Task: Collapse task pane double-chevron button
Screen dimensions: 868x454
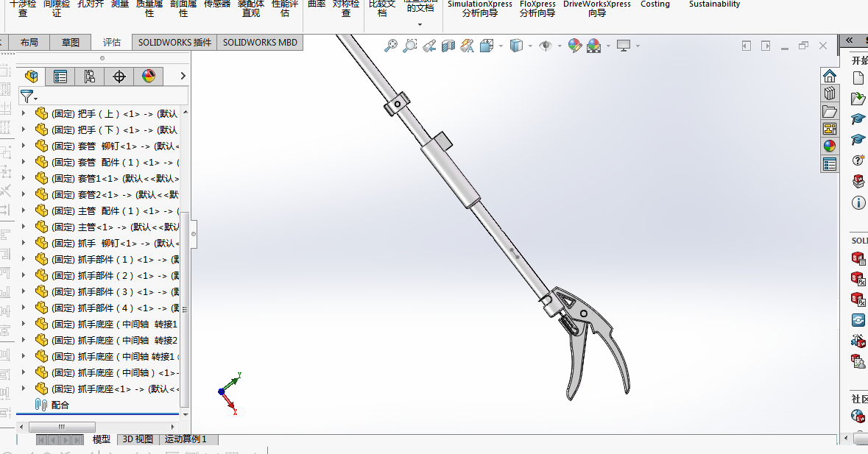Action: pyautogui.click(x=849, y=40)
